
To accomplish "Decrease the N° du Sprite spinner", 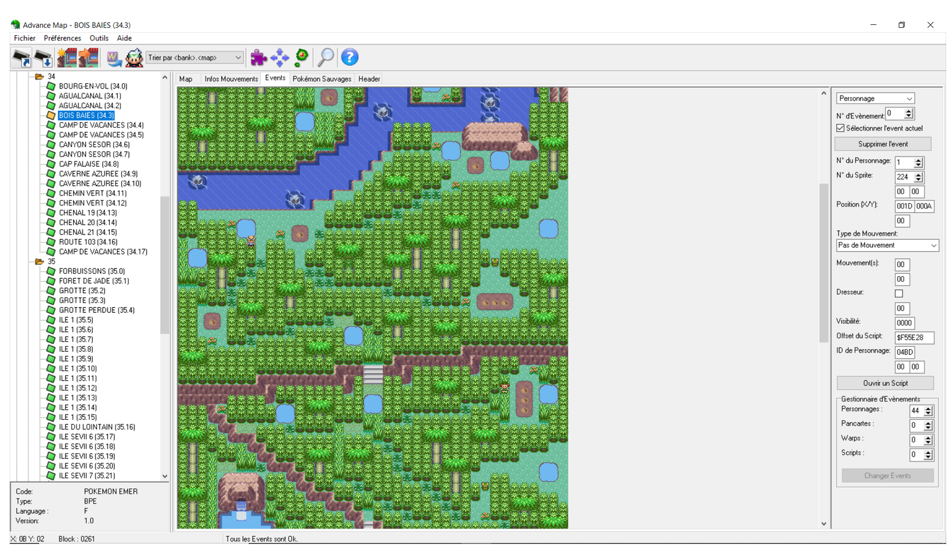I will pyautogui.click(x=918, y=180).
